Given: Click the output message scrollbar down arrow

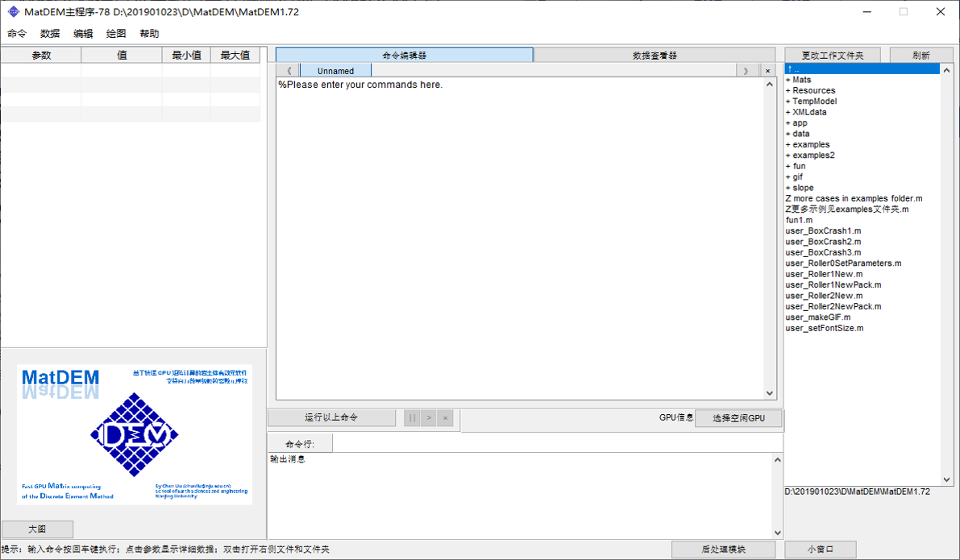Looking at the screenshot, I should [778, 533].
